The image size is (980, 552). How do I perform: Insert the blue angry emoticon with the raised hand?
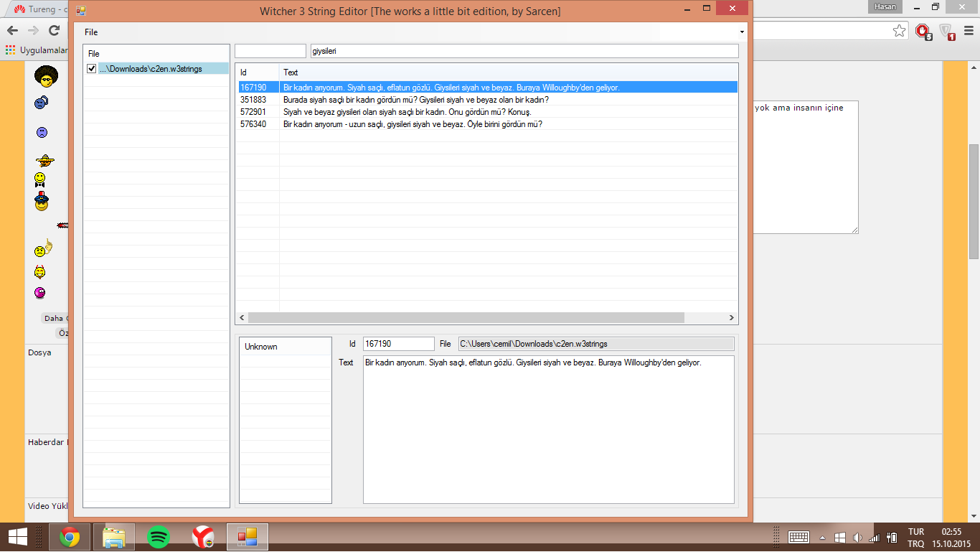[x=41, y=103]
